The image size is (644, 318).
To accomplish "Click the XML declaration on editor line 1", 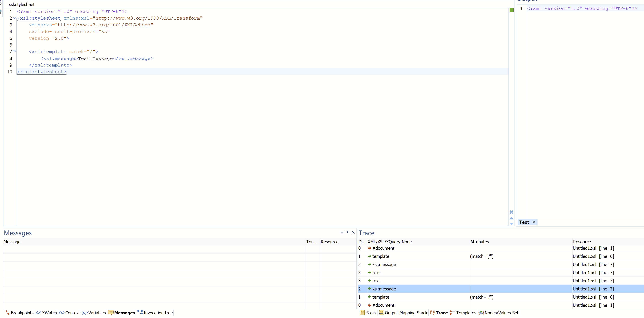I will (x=72, y=11).
